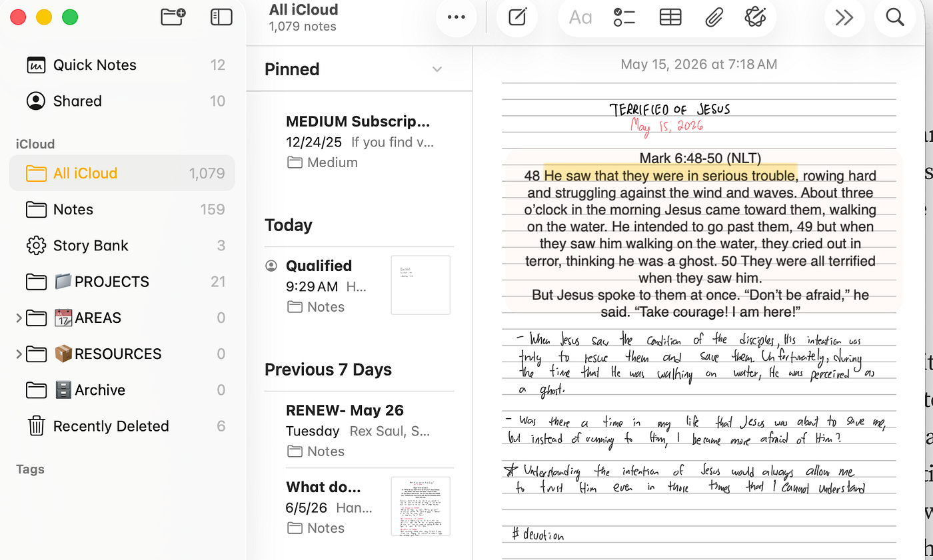This screenshot has height=560, width=933.
Task: Toggle the sidebar visibility icon
Action: [x=221, y=17]
